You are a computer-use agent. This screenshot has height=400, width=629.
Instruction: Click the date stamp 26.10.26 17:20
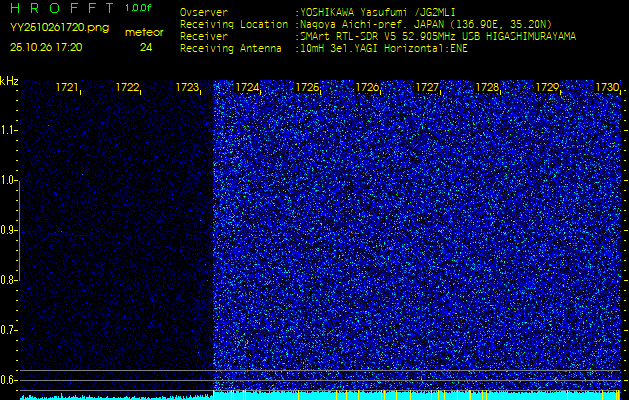click(x=46, y=47)
